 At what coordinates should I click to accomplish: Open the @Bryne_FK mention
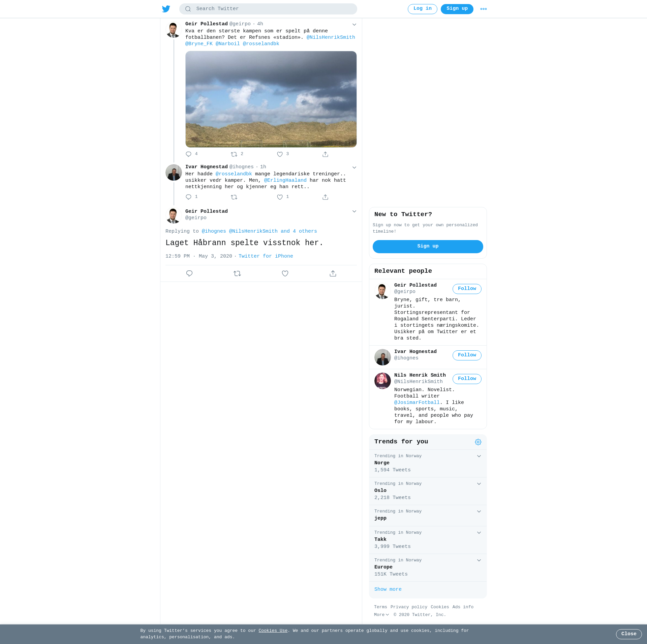[199, 44]
